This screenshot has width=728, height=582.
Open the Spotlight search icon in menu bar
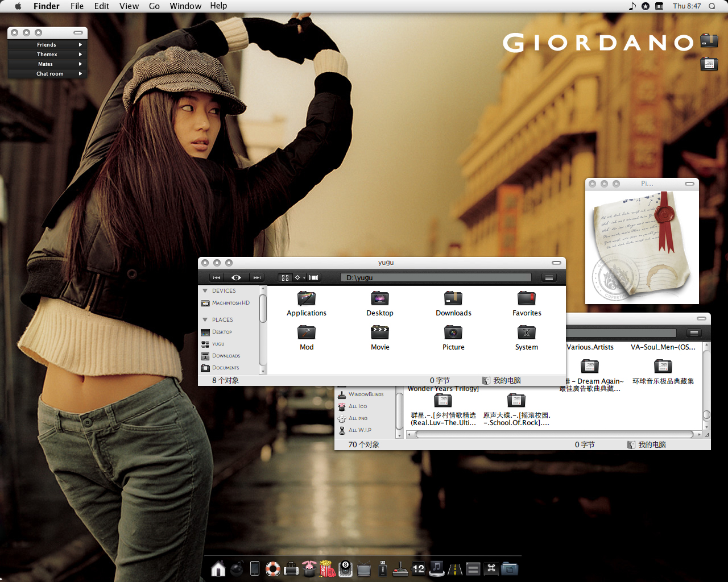pos(712,6)
